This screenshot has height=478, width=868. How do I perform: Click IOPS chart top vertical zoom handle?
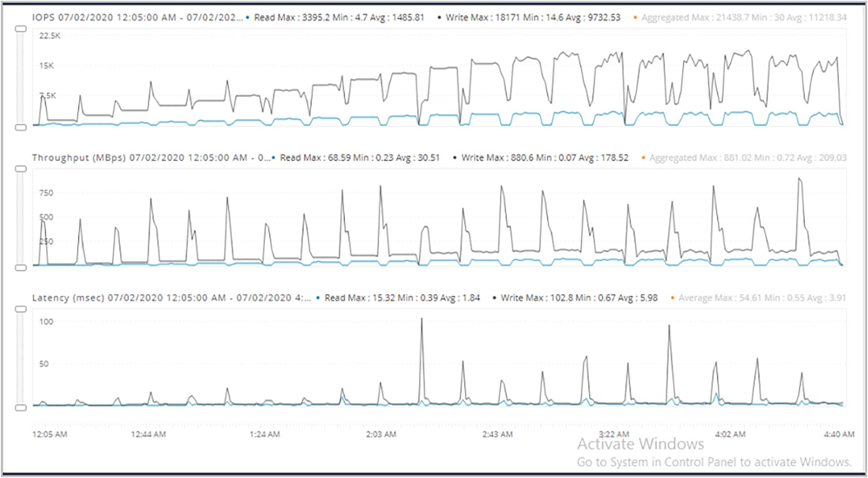pyautogui.click(x=21, y=29)
